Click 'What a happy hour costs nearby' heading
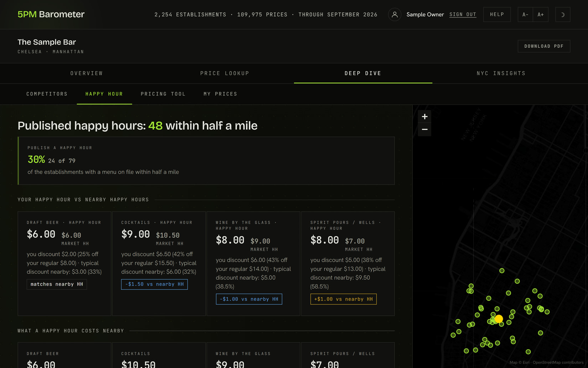 click(x=71, y=331)
